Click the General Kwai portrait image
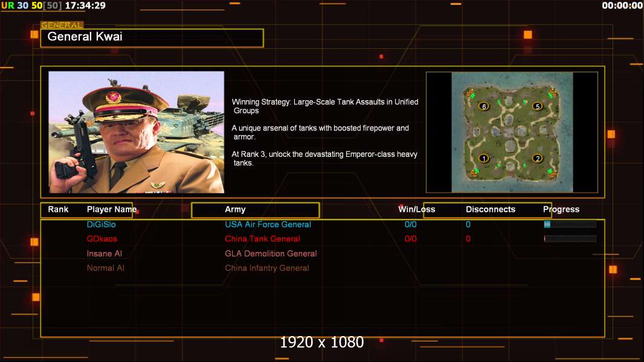Screen dimensions: 644x362 coord(137,132)
